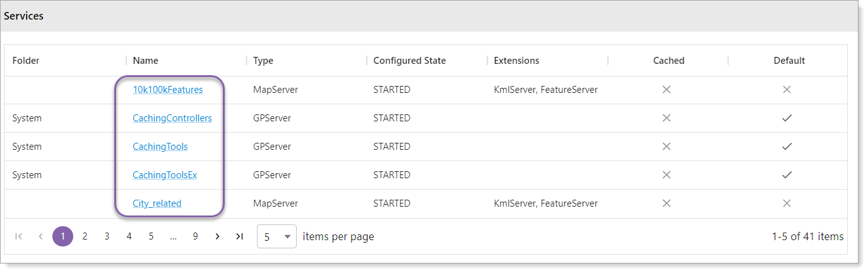Open the City_related service link
The image size is (868, 273).
click(x=157, y=203)
